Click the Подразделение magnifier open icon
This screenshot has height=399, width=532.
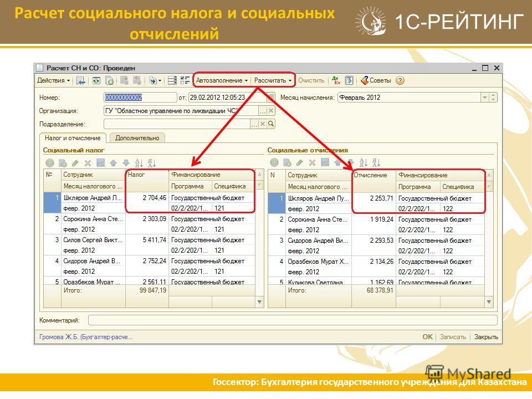pyautogui.click(x=271, y=124)
